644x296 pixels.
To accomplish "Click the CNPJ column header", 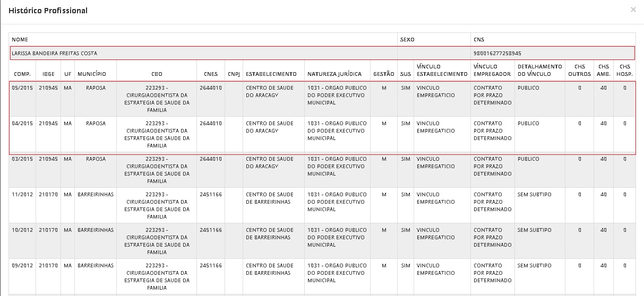I will point(234,74).
